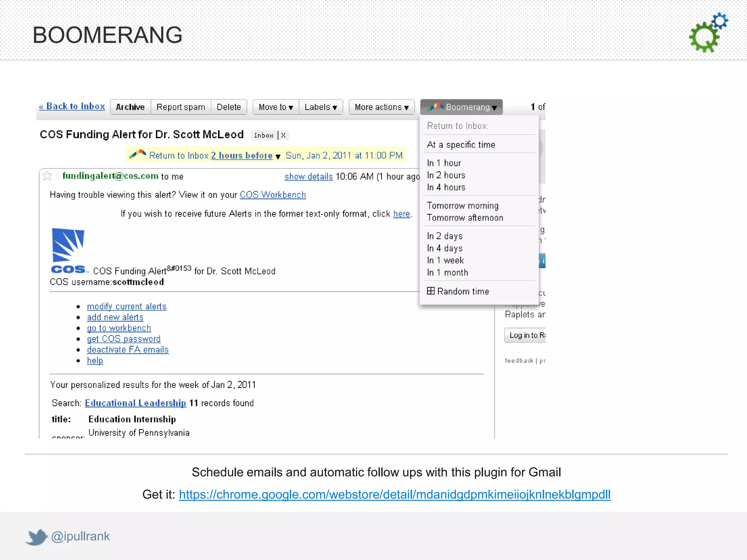Screen dimensions: 747x560
Task: Click the feedback link in the sidebar
Action: (519, 361)
